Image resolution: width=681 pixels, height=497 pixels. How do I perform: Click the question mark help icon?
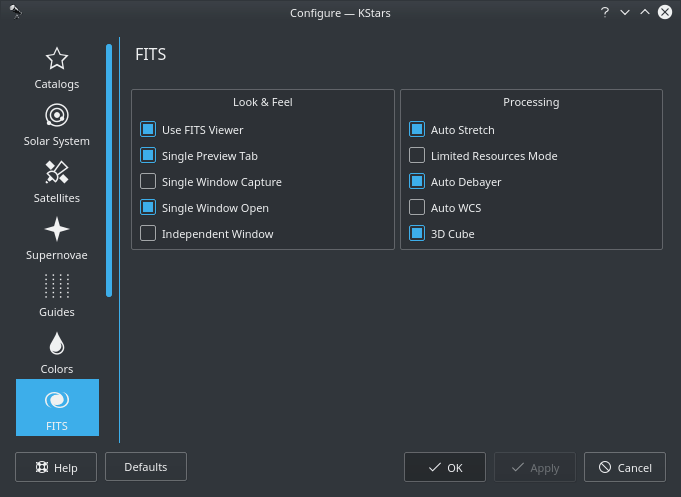pyautogui.click(x=605, y=12)
